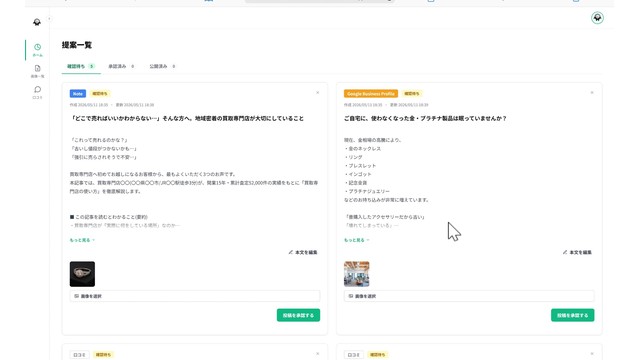Expand もっと見る on the Note card
The width and height of the screenshot is (640, 360).
(82, 240)
